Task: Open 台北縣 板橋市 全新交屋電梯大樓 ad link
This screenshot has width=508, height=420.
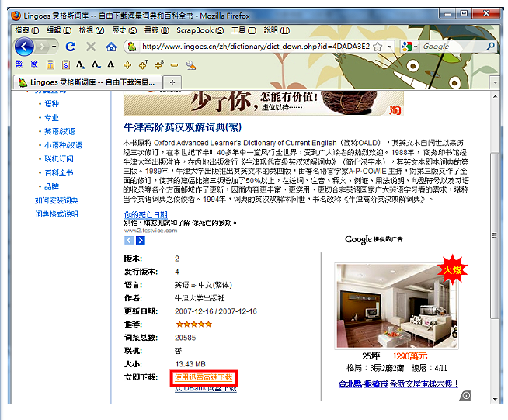Action: point(398,384)
